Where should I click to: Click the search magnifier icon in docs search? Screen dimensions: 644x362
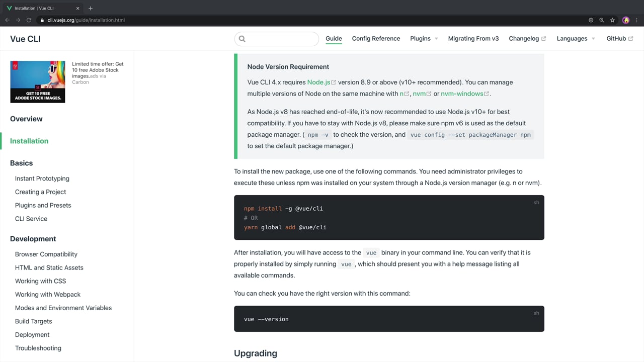pos(242,39)
